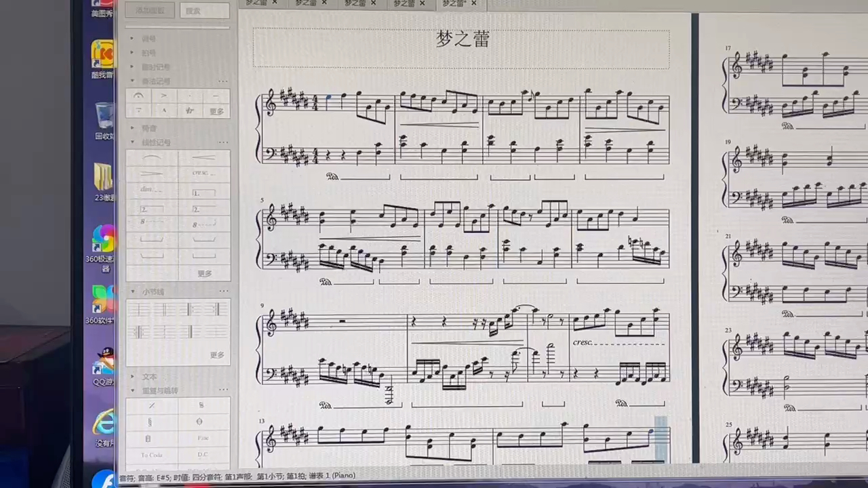Select the cresc. marking in measure 12
The height and width of the screenshot is (488, 868).
tap(583, 342)
